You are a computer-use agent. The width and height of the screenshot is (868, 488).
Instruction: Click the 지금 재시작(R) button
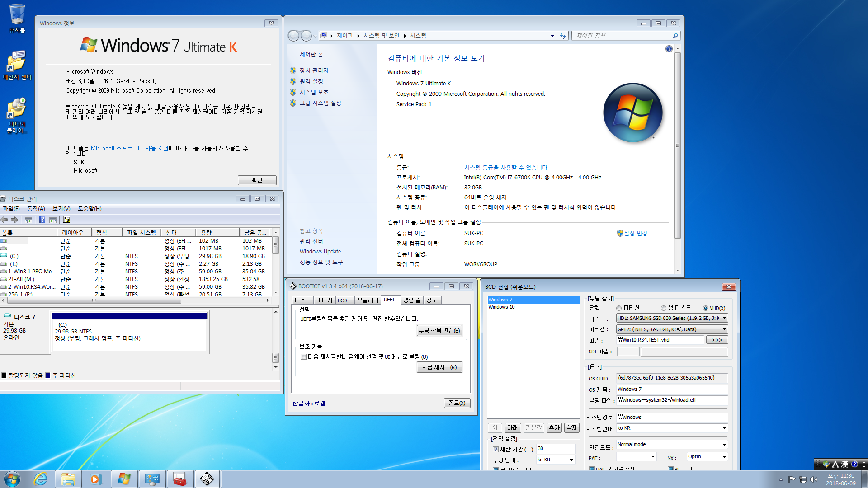(x=439, y=367)
